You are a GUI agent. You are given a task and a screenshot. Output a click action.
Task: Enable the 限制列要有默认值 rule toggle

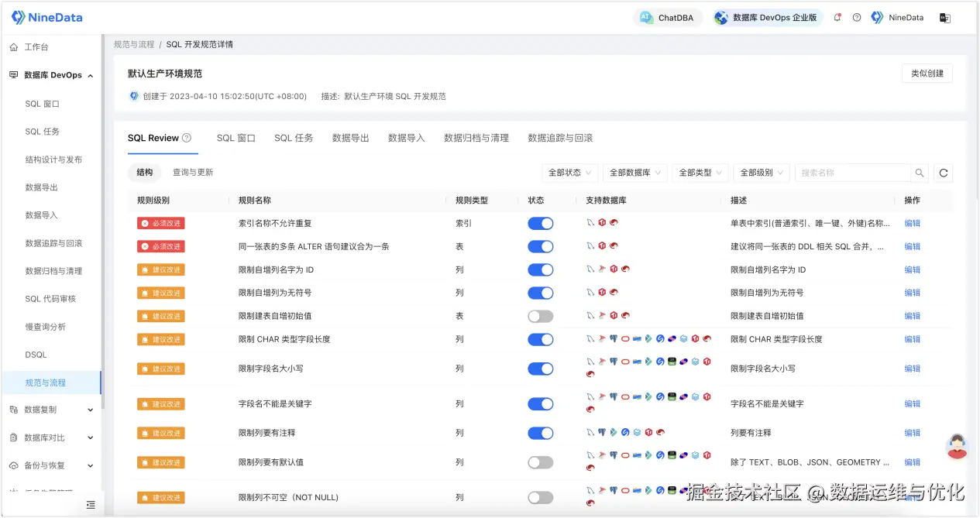(x=541, y=462)
